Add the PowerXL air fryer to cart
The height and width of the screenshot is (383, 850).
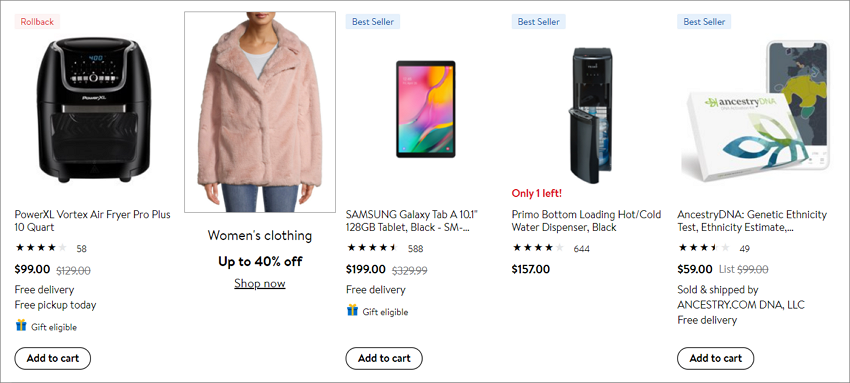[x=53, y=359]
